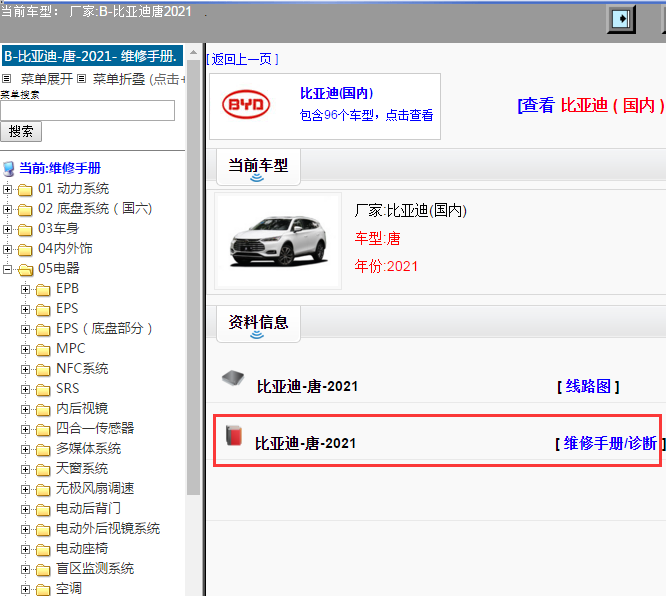Expand the 01 动力系统 tree node
The image size is (666, 596).
[x=7, y=189]
